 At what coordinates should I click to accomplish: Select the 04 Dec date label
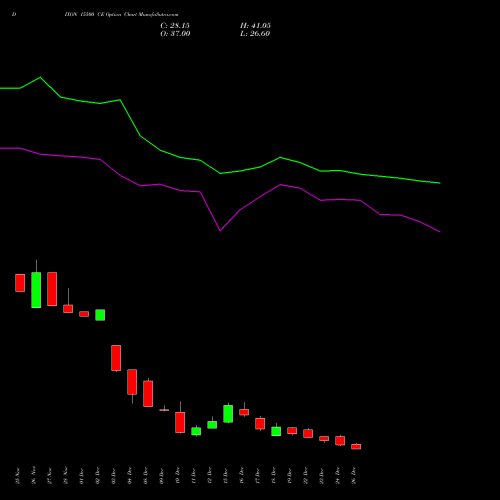(130, 476)
